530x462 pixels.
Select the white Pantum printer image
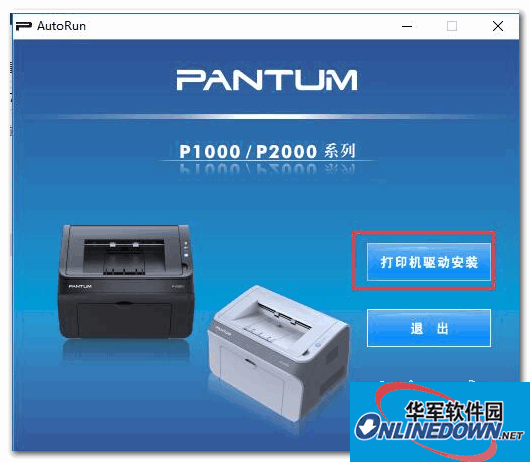[x=278, y=351]
